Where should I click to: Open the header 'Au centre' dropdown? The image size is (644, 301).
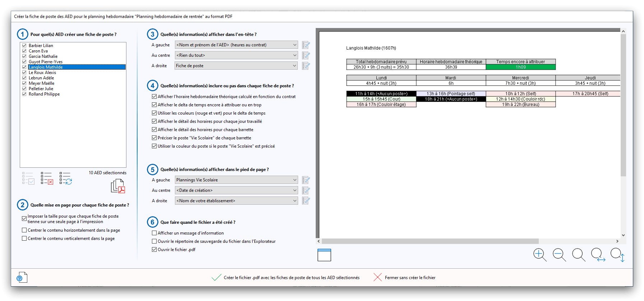[236, 55]
